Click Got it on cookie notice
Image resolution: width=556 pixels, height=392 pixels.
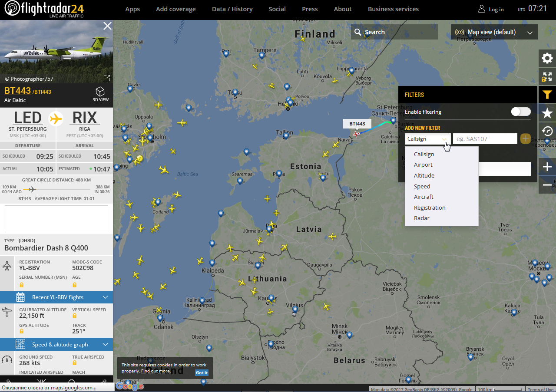point(202,372)
